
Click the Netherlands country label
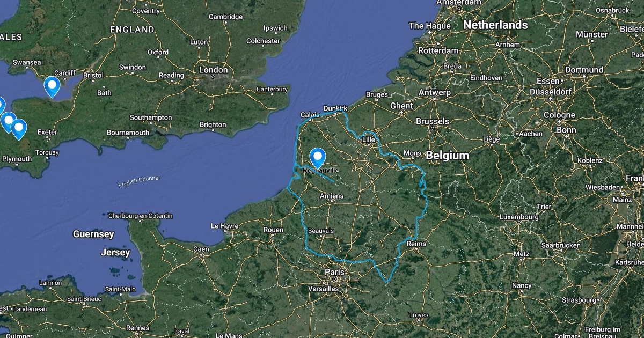(x=495, y=25)
